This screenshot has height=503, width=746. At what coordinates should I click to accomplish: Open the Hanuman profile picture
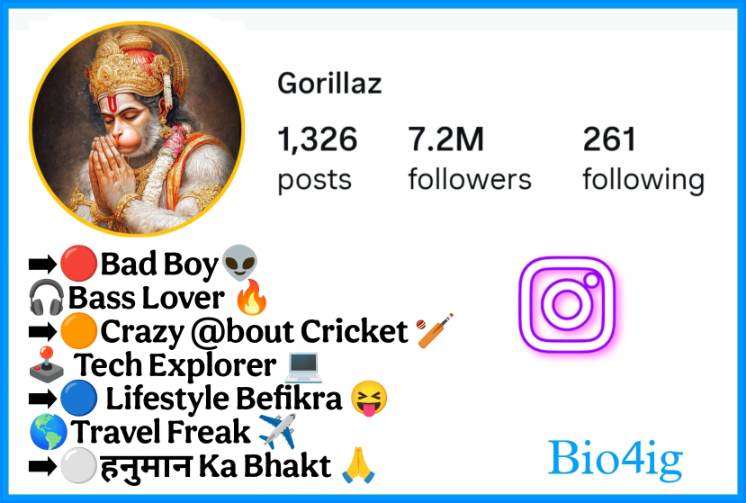137,128
